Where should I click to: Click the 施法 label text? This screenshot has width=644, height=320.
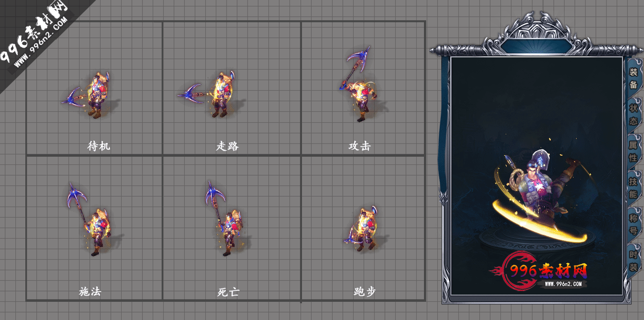click(90, 292)
